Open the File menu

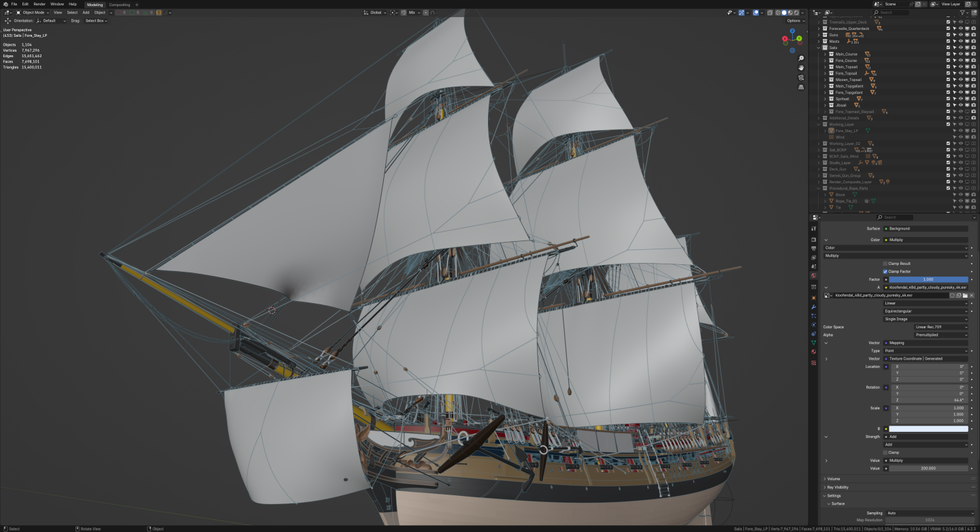[14, 4]
